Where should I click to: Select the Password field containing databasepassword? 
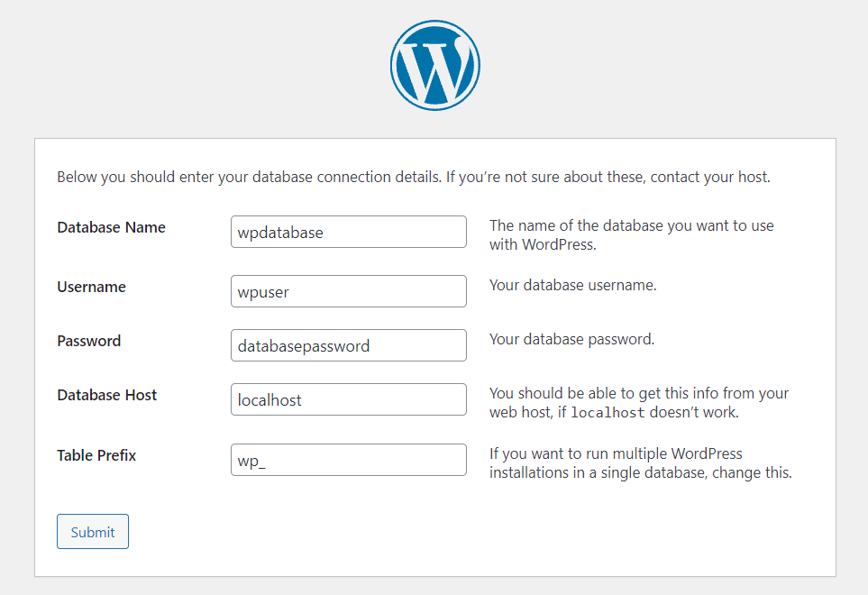tap(348, 345)
